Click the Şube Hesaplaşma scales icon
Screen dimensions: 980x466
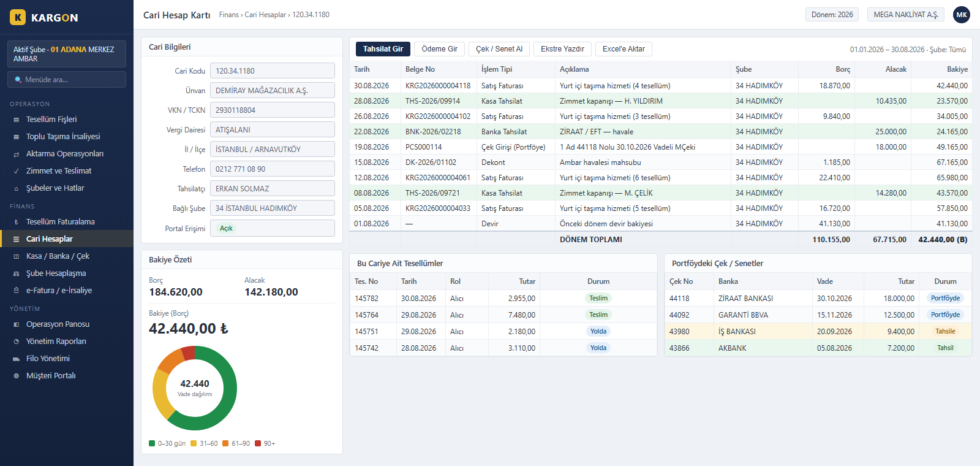(17, 273)
